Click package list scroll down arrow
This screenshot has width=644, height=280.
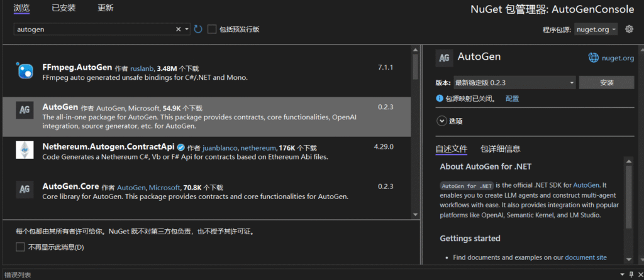(415, 215)
